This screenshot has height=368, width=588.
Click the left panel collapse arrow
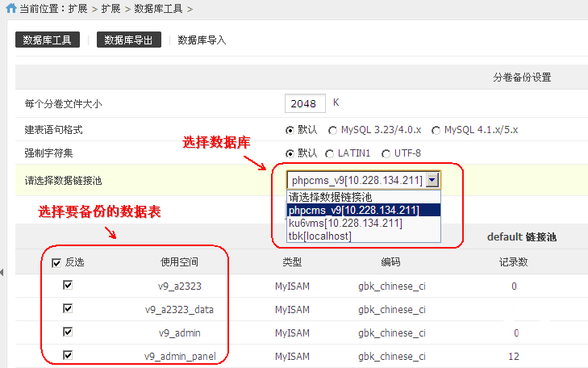(2, 273)
